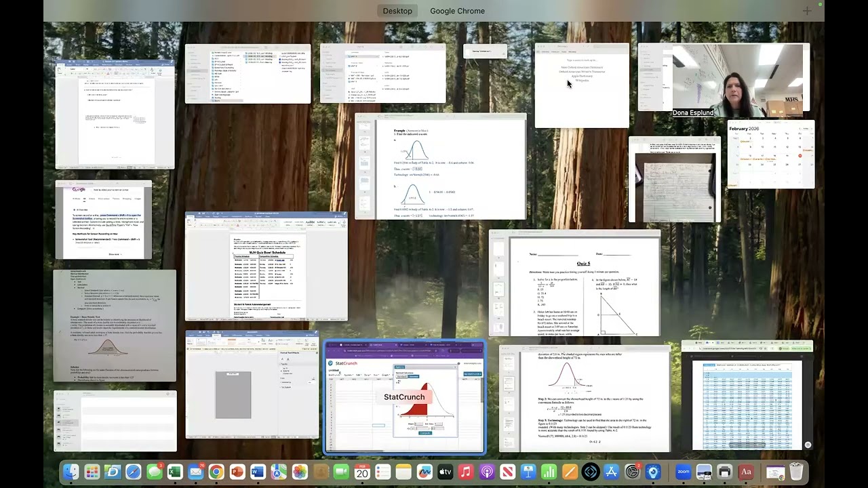Select the window showing a handwritten notes photo
Screen dimensions: 868x488
pyautogui.click(x=675, y=180)
